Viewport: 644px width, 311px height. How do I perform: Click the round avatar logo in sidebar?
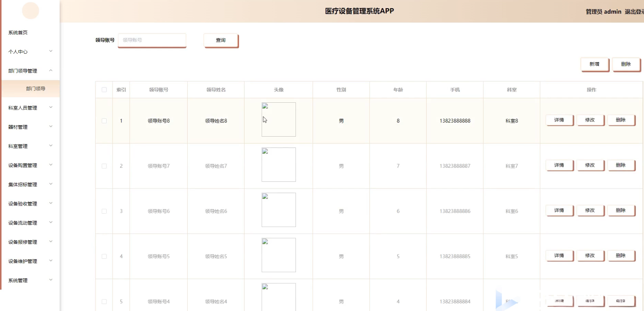(30, 11)
